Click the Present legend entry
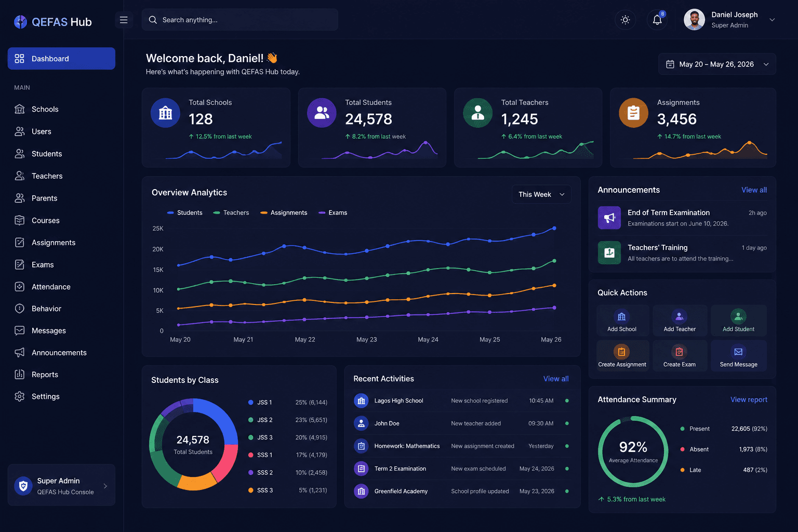Image resolution: width=798 pixels, height=532 pixels. tap(724, 429)
